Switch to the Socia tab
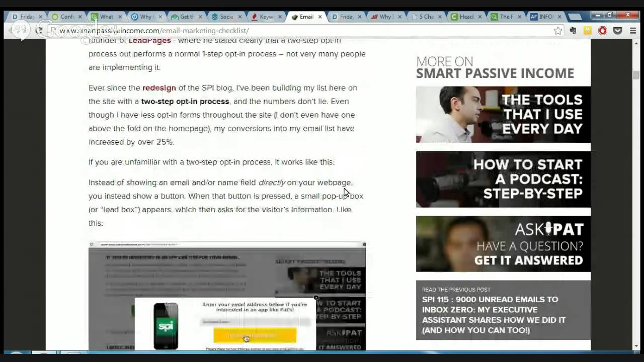Image resolution: width=644 pixels, height=362 pixels. 226,17
